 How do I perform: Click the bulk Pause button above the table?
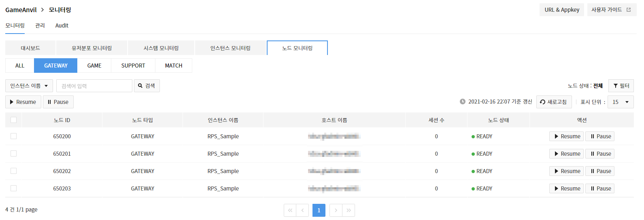click(x=58, y=102)
